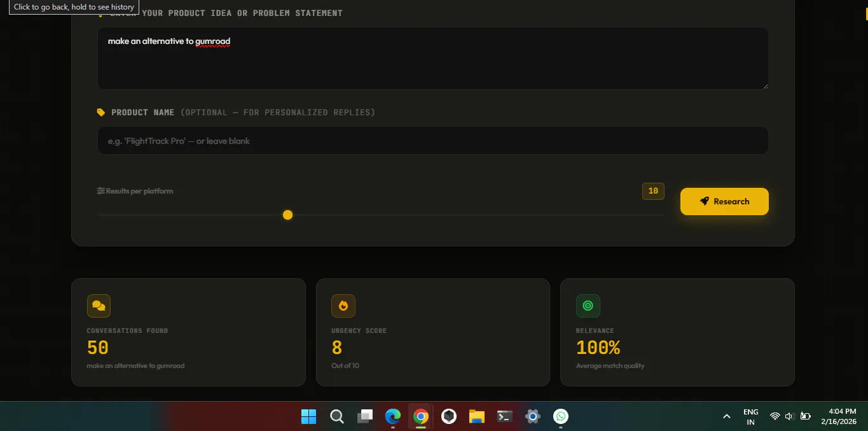
Task: Launch Microsoft Edge from the taskbar
Action: pyautogui.click(x=393, y=416)
